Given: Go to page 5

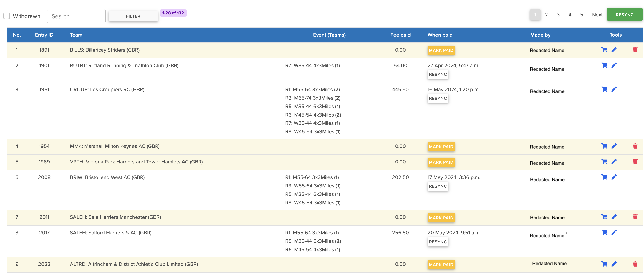Looking at the screenshot, I should coord(582,15).
